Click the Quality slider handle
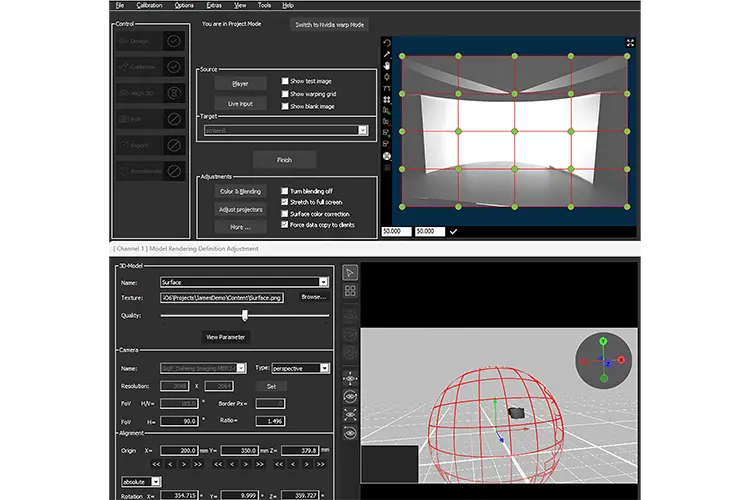750x500 pixels. [245, 315]
